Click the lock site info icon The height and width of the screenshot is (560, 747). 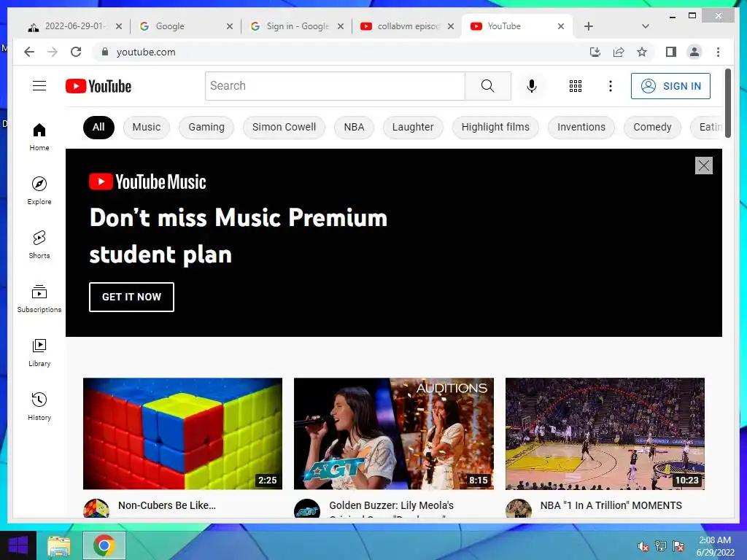click(x=105, y=52)
